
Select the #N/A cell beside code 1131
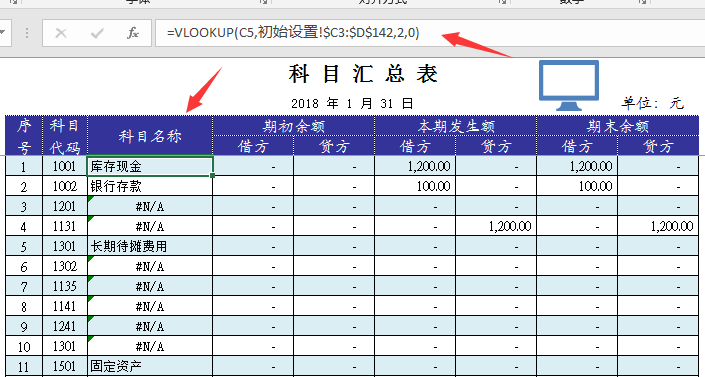(150, 226)
